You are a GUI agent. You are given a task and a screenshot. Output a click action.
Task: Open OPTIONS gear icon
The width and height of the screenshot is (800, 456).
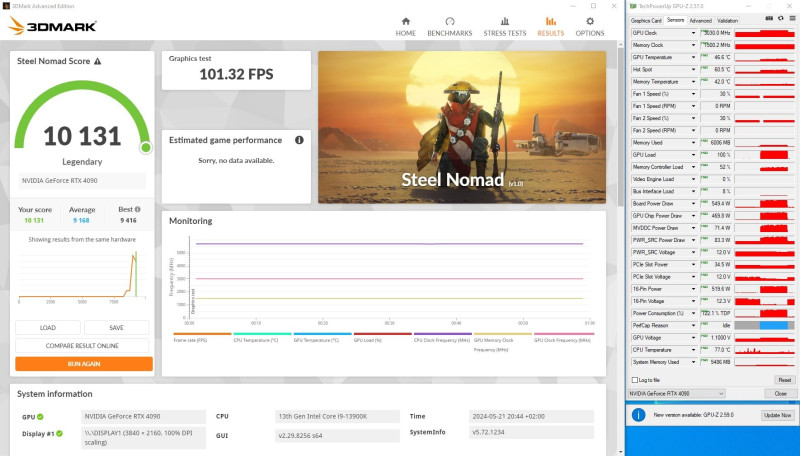point(590,21)
